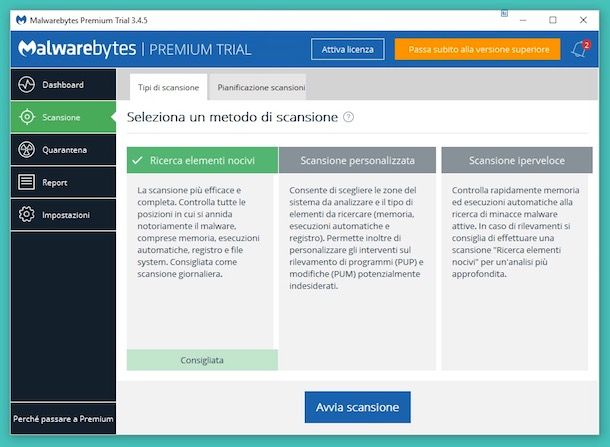Close the Malwarebytes window
610x447 pixels.
pos(583,20)
